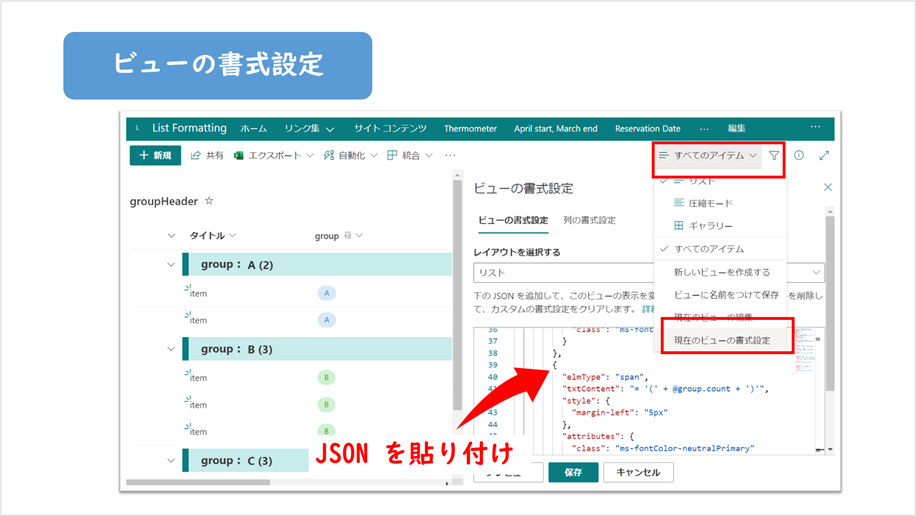Open the 統合 integrate menu
The height and width of the screenshot is (516, 916).
410,155
